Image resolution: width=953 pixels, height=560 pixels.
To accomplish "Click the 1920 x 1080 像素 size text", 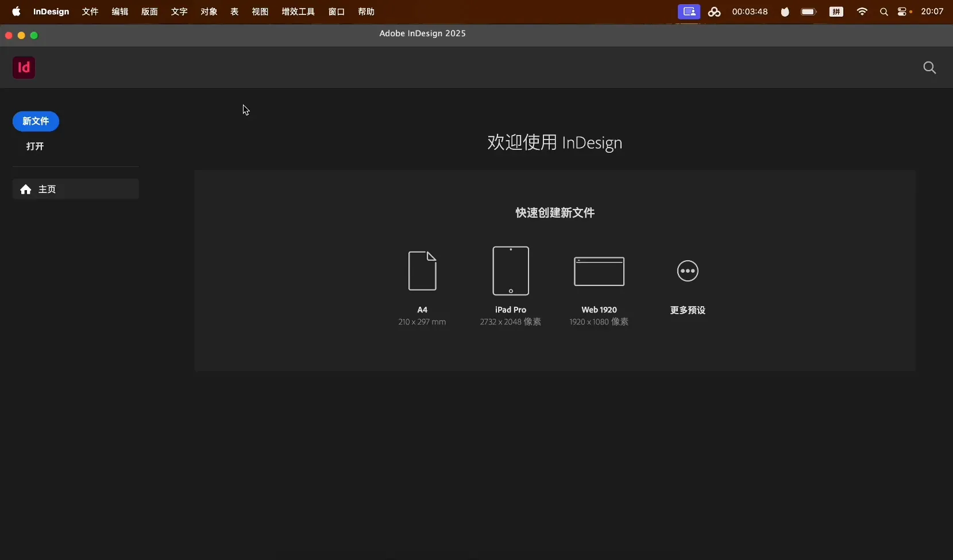I will click(599, 322).
